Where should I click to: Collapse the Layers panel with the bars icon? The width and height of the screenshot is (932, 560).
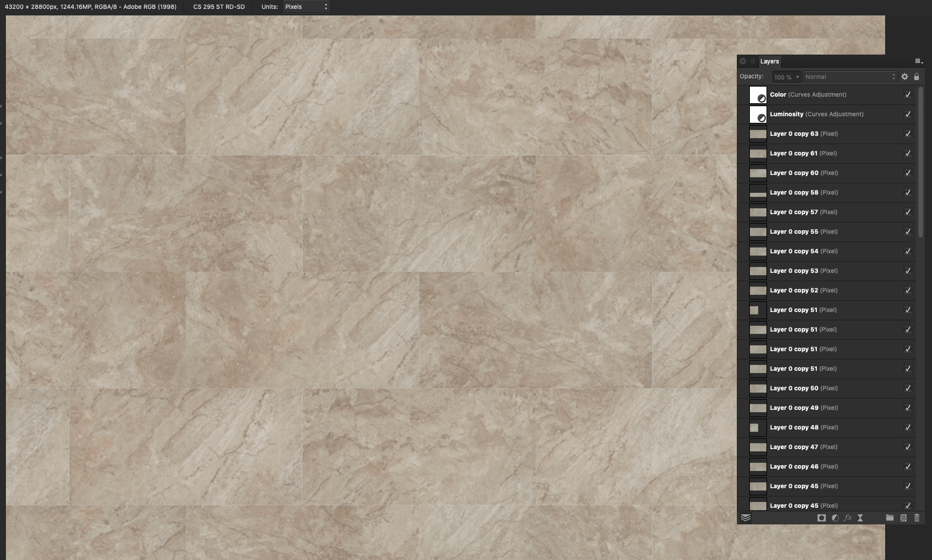point(753,61)
